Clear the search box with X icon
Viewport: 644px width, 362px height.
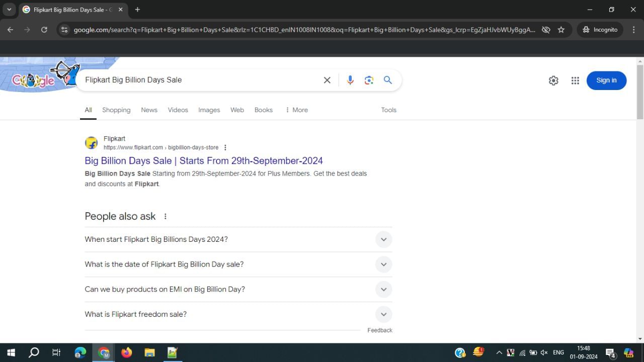(x=327, y=80)
